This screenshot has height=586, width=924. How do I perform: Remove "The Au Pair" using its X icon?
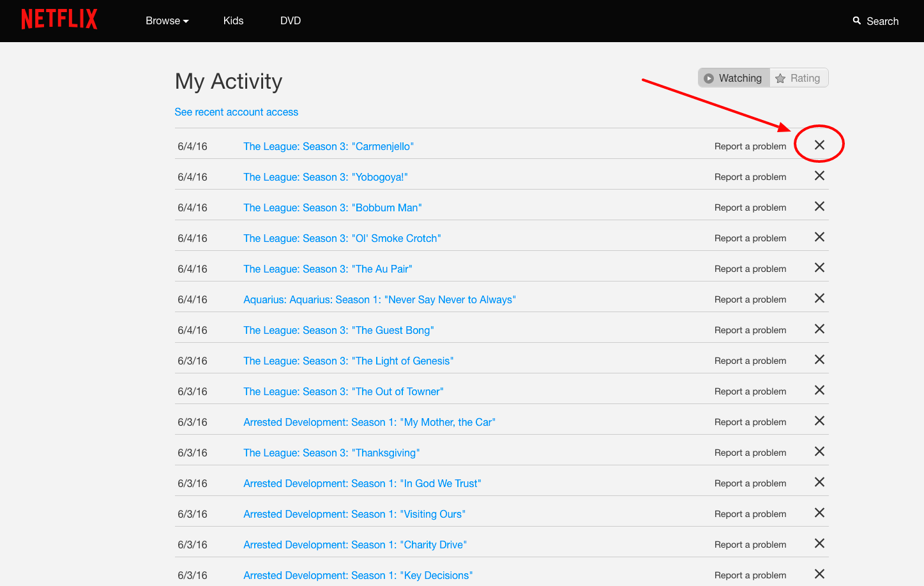point(819,267)
